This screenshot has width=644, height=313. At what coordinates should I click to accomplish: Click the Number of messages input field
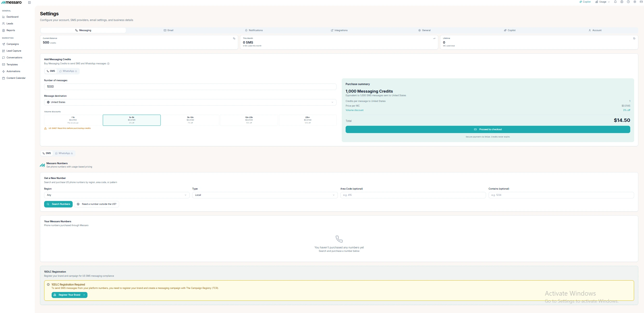[190, 87]
